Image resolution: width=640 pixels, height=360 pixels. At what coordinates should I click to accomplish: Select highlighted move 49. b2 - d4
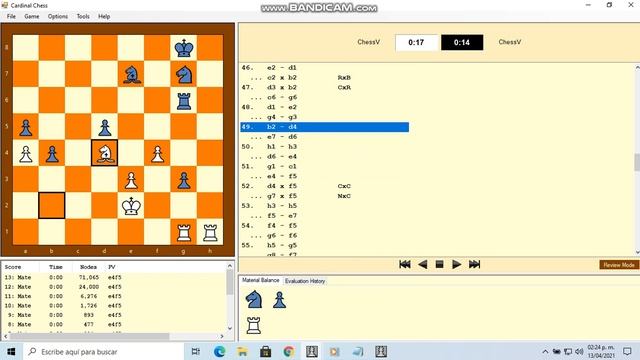(324, 127)
